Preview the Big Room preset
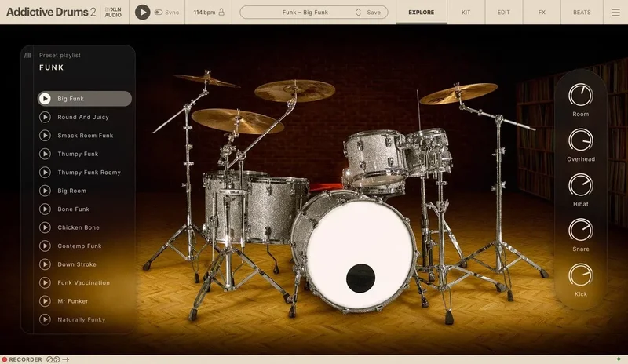The image size is (628, 364). 45,191
